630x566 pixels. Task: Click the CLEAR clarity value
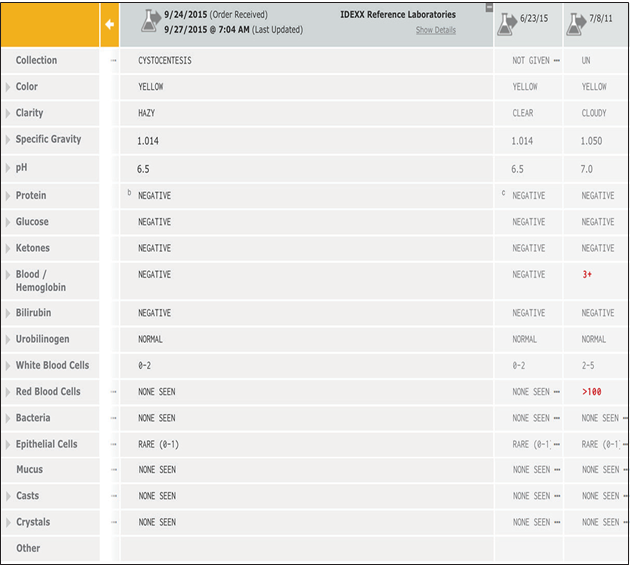(x=523, y=113)
